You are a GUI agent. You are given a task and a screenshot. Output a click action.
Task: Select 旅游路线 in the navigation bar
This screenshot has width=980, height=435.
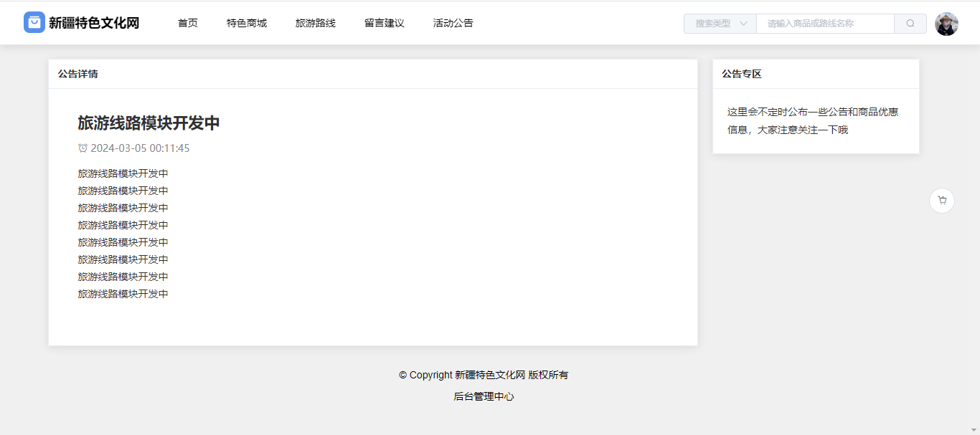(x=316, y=23)
